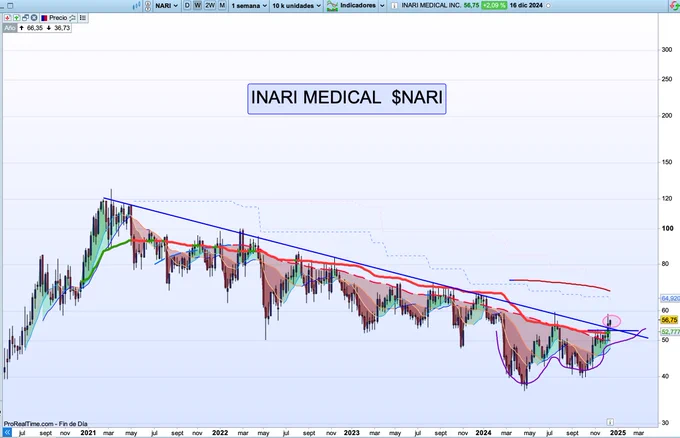Open the Indicadores menu
Screen dimensions: 680x438
pos(358,6)
